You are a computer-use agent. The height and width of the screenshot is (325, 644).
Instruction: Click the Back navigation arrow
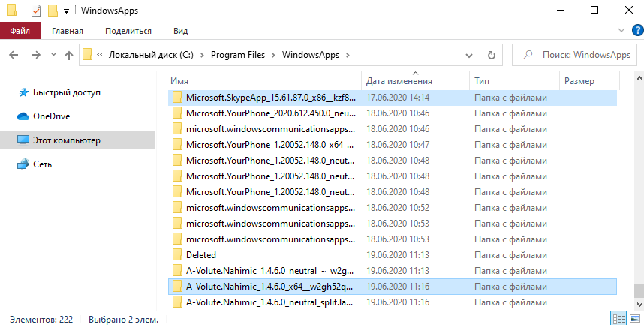[x=14, y=55]
